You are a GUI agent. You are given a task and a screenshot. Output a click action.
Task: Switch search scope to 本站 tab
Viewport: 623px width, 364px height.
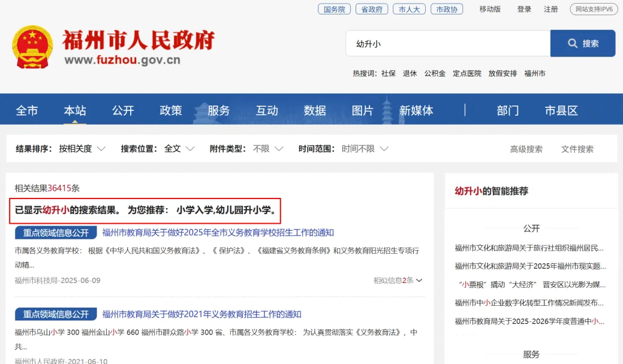pos(74,110)
